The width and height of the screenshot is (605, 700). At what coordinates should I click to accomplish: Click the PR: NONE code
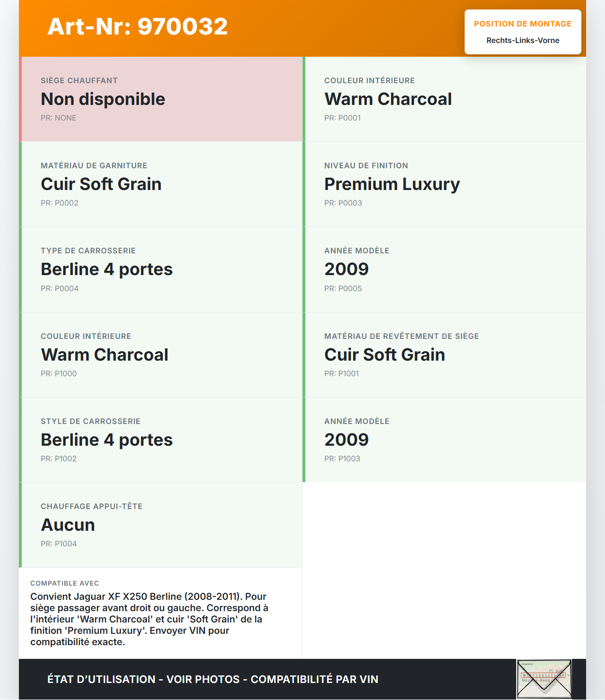59,118
